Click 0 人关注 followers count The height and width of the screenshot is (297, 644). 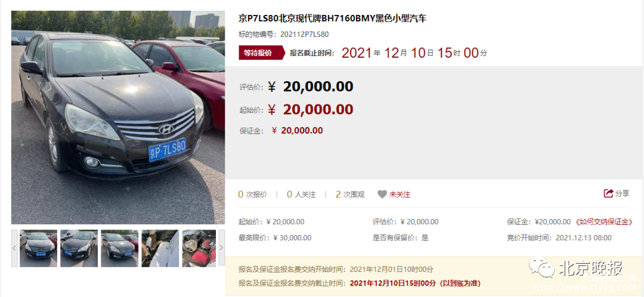301,194
